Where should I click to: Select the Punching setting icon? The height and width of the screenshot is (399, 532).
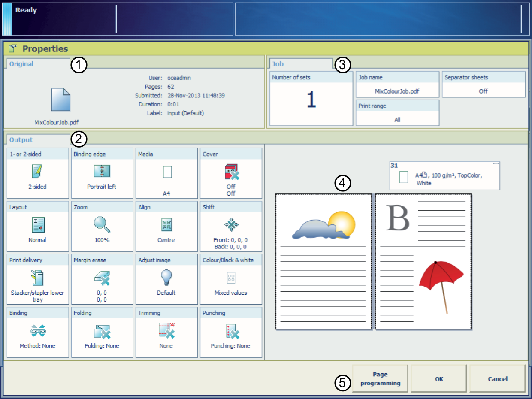click(x=231, y=331)
